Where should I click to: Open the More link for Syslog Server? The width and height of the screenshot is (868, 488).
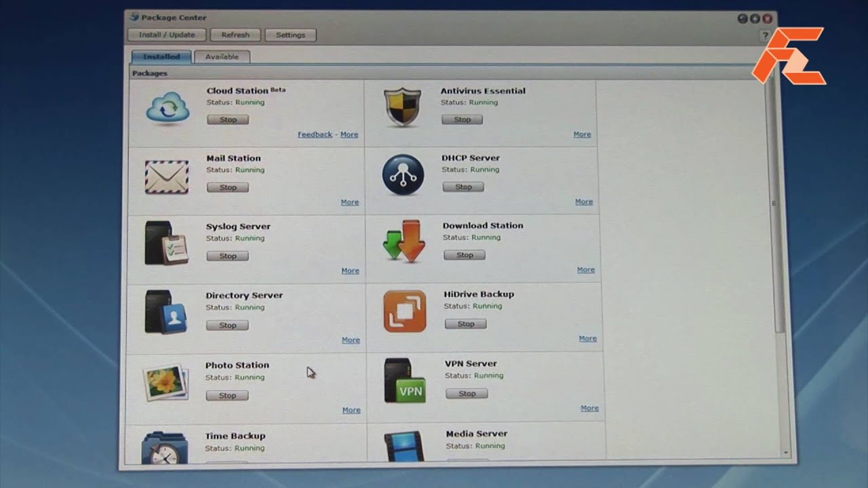click(350, 270)
